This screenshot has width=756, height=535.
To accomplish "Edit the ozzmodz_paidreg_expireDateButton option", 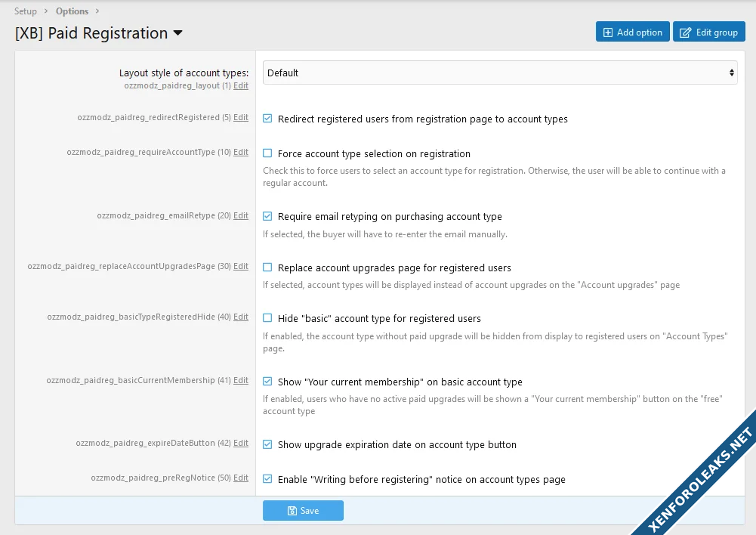I will [x=241, y=444].
